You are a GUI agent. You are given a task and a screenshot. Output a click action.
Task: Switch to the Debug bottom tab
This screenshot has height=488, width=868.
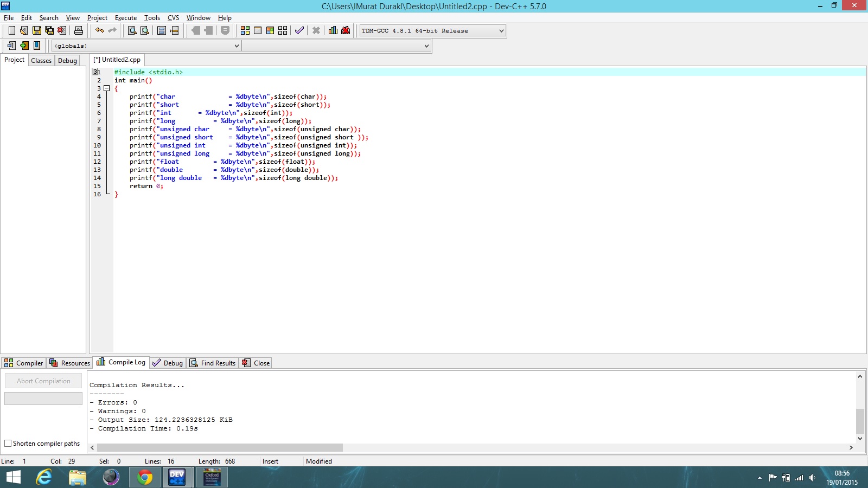pyautogui.click(x=168, y=363)
